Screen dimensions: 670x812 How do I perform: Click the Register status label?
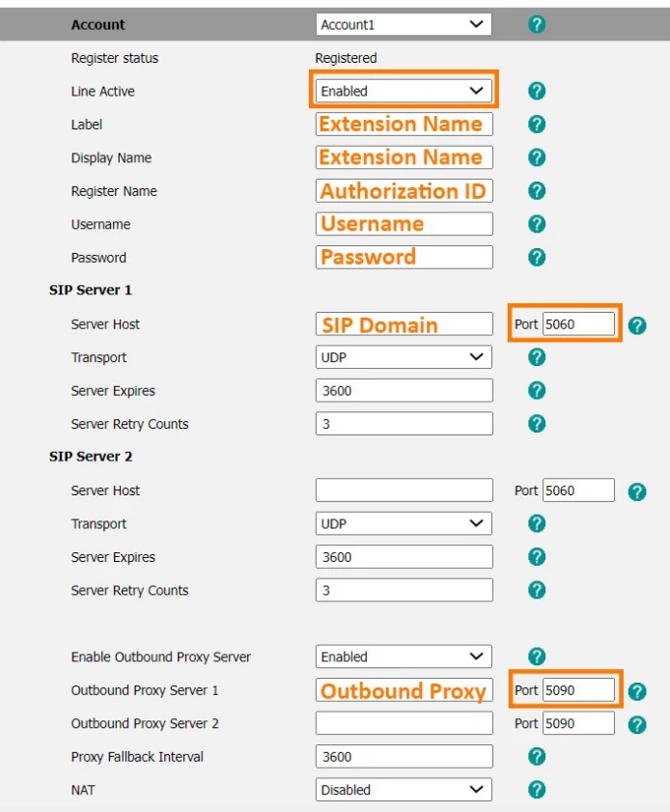coord(115,58)
